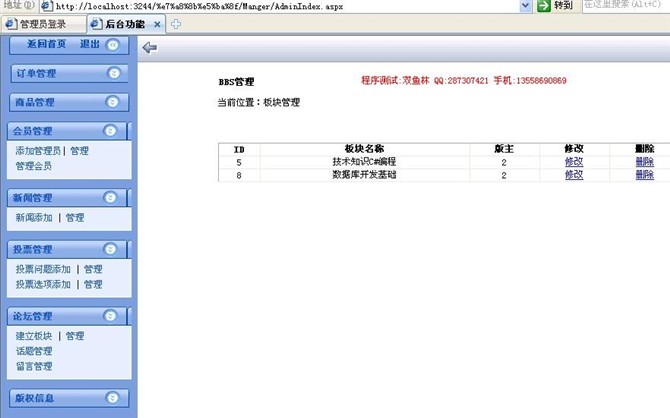This screenshot has width=670, height=418.
Task: Open 订单管理 menu header
Action: click(69, 74)
